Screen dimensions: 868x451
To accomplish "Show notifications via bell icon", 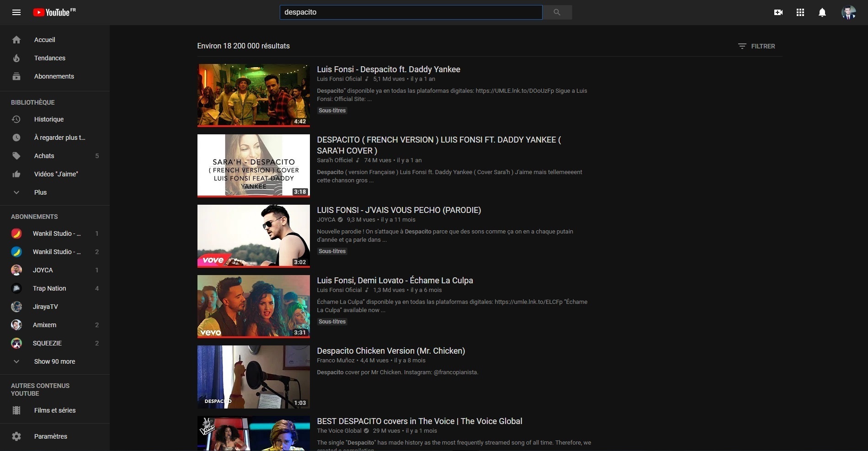I will coord(822,12).
